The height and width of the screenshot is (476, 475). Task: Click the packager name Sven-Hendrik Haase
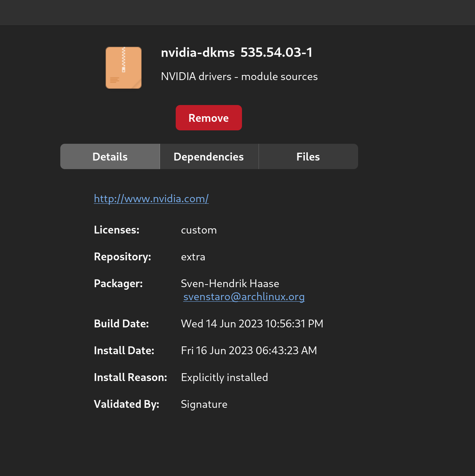[x=230, y=283]
